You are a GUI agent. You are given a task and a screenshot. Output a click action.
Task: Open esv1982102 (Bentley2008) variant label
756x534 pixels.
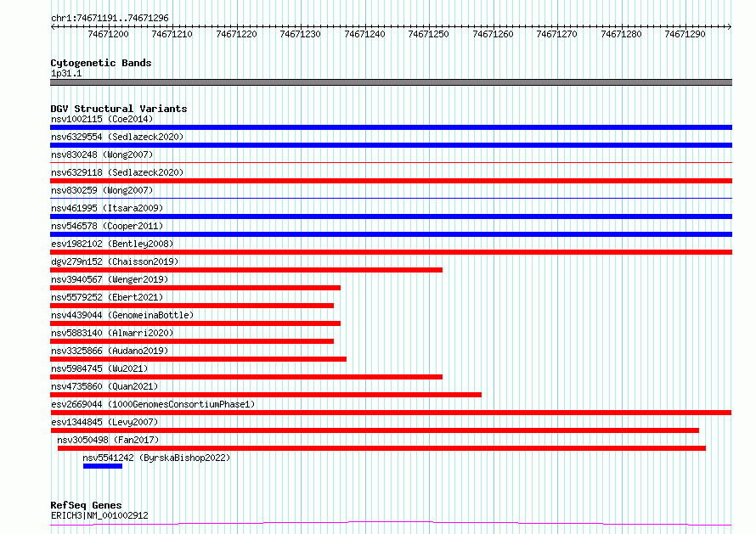pos(112,244)
